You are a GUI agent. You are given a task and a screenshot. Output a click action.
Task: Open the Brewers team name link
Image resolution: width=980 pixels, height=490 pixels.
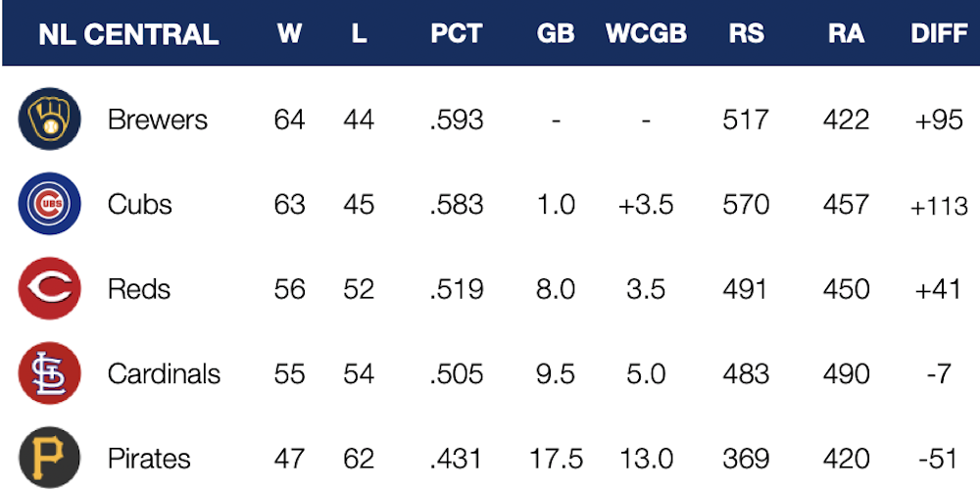[x=158, y=120]
